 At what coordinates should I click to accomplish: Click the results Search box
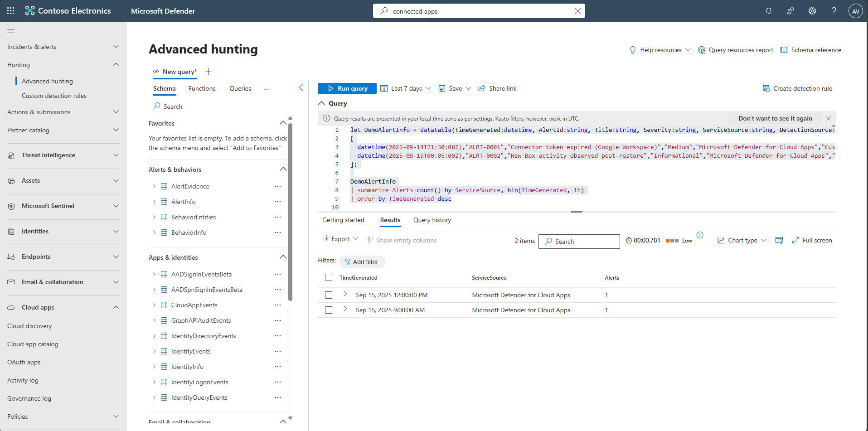pyautogui.click(x=579, y=242)
